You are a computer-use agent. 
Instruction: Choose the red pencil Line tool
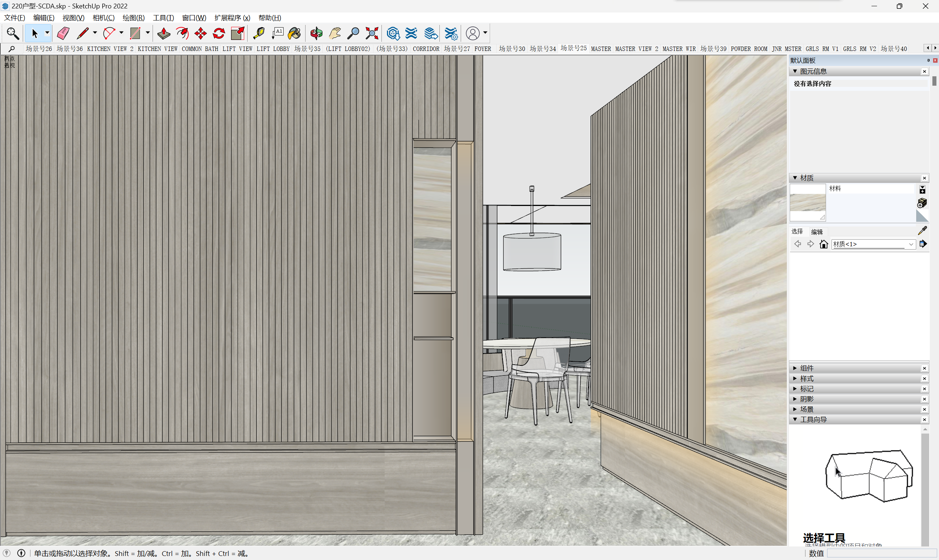[x=82, y=33]
